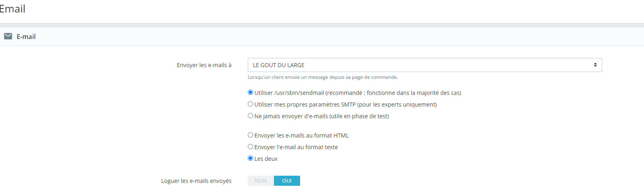Click the 'Envoyer les e-mails à' field label
The width and height of the screenshot is (644, 193).
pyautogui.click(x=204, y=65)
